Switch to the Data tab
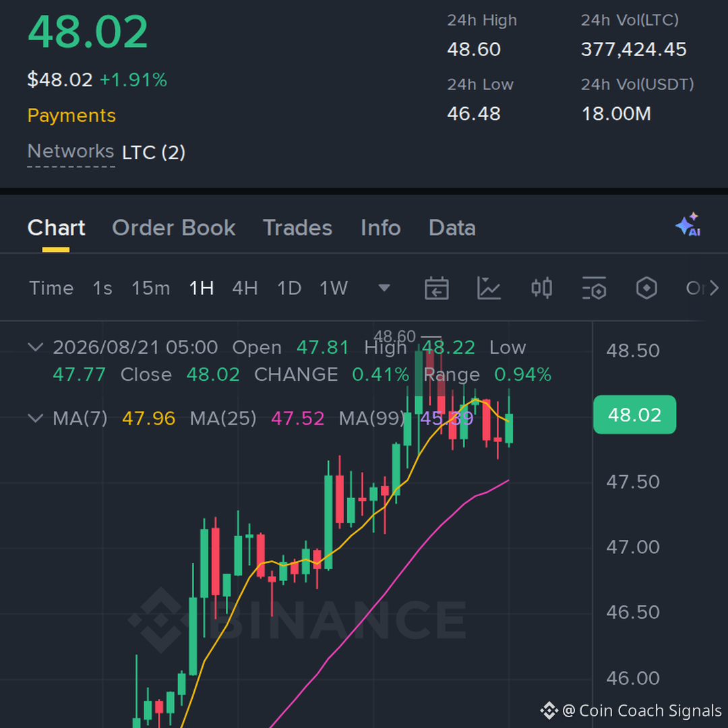Viewport: 728px width, 728px height. pos(452,228)
